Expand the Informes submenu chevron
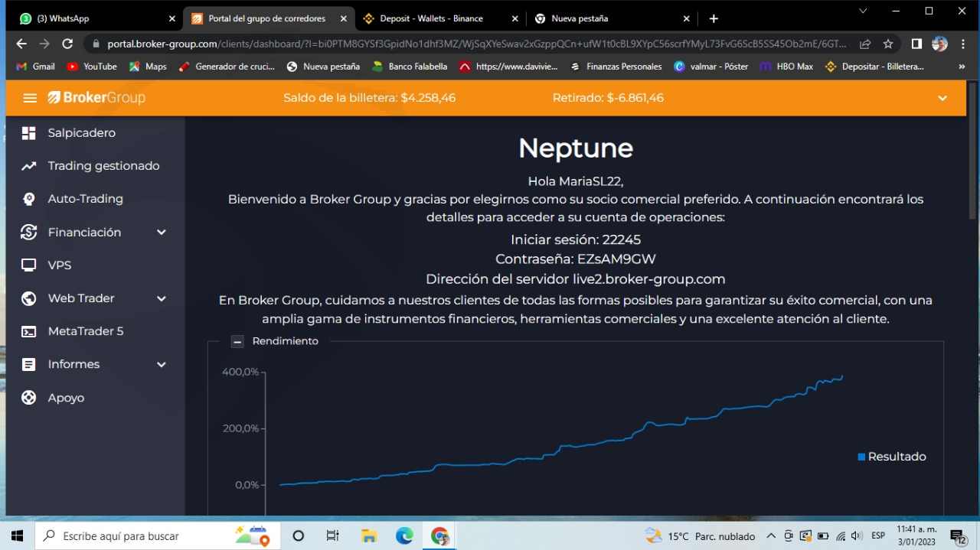Screen dimensions: 980x550 point(162,365)
